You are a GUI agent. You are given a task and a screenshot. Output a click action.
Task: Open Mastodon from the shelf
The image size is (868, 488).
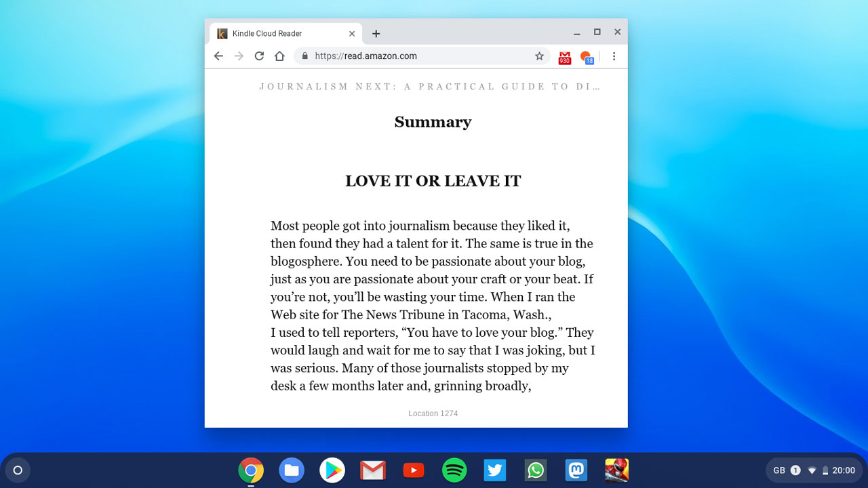(576, 470)
